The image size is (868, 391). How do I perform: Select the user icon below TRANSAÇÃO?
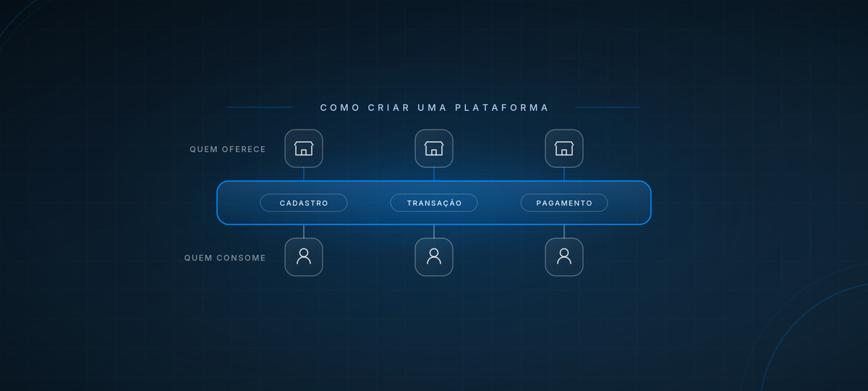(434, 257)
